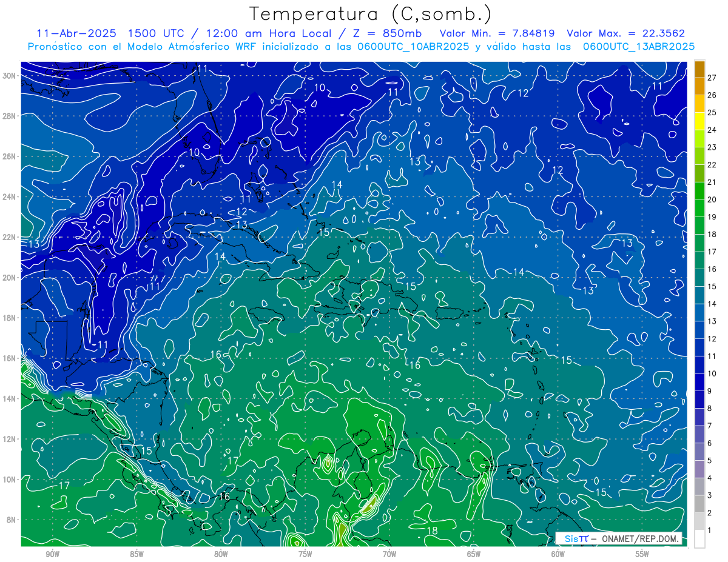The image size is (728, 562).
Task: Click the "Valor Min. = 7.84819" readout
Action: (x=498, y=33)
